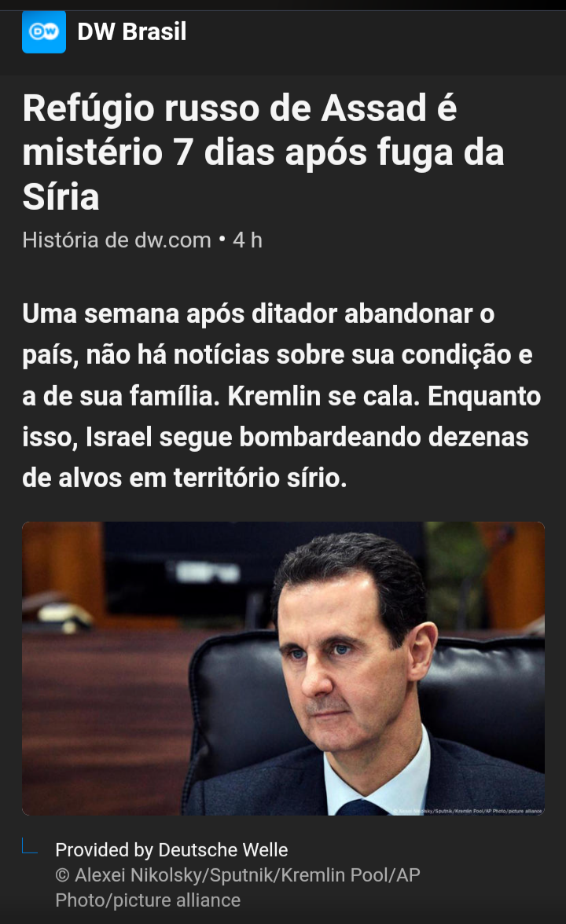
Task: Tap the summary paragraph starting "Uma semana após"
Action: coord(281,395)
